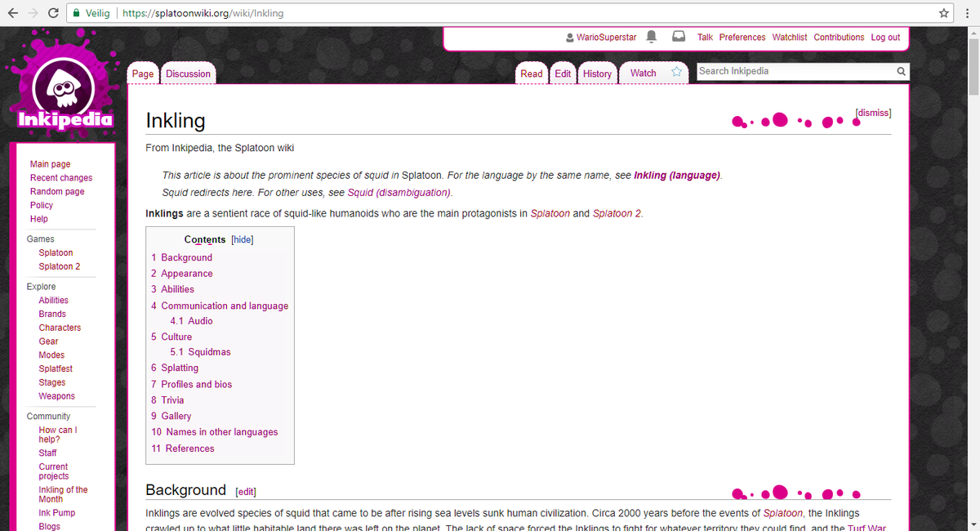
Task: Toggle the watchlist star next to Watch
Action: point(676,72)
